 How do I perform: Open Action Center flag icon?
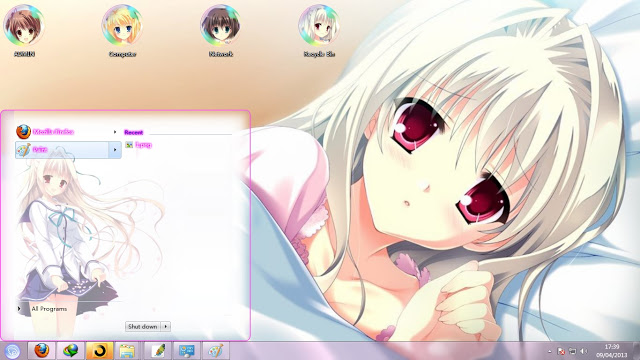[561, 351]
